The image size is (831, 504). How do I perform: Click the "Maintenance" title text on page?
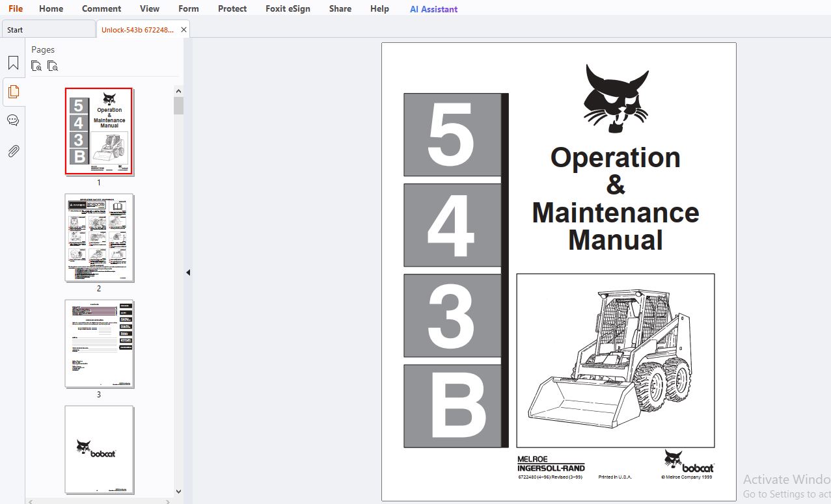pyautogui.click(x=616, y=213)
